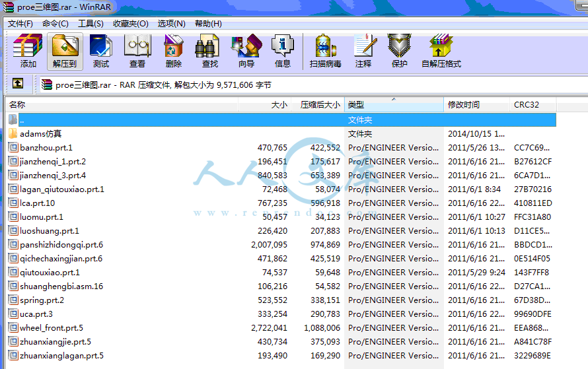Open the 收藏夹(O) menu

pos(131,24)
